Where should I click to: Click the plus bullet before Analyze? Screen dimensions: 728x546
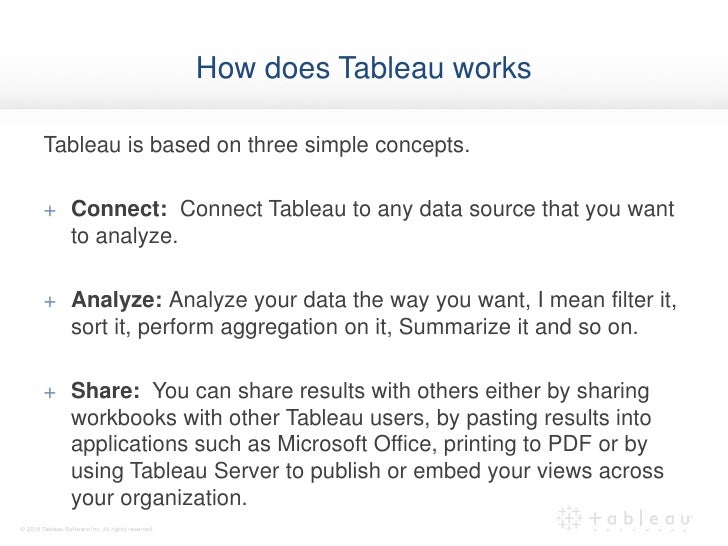tap(50, 302)
